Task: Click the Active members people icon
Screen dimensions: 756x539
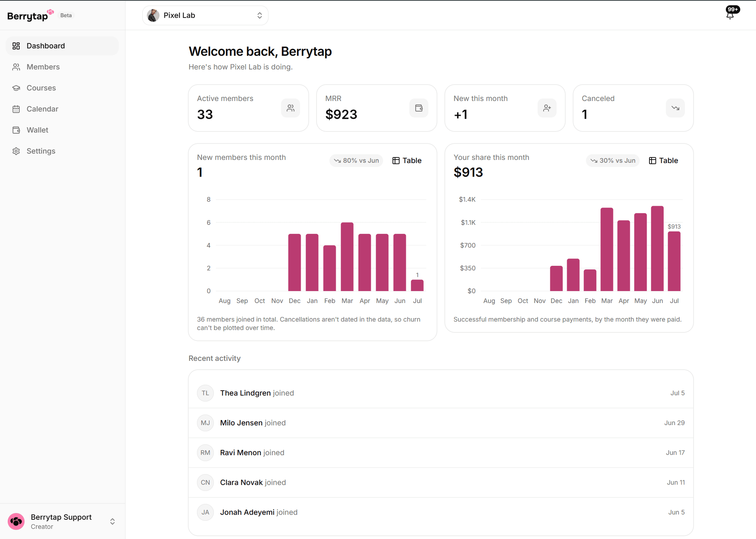Action: click(291, 108)
